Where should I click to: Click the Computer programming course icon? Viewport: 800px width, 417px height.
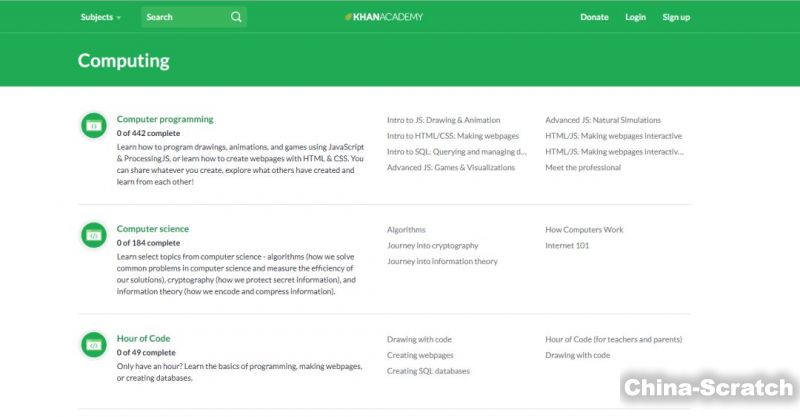[93, 126]
